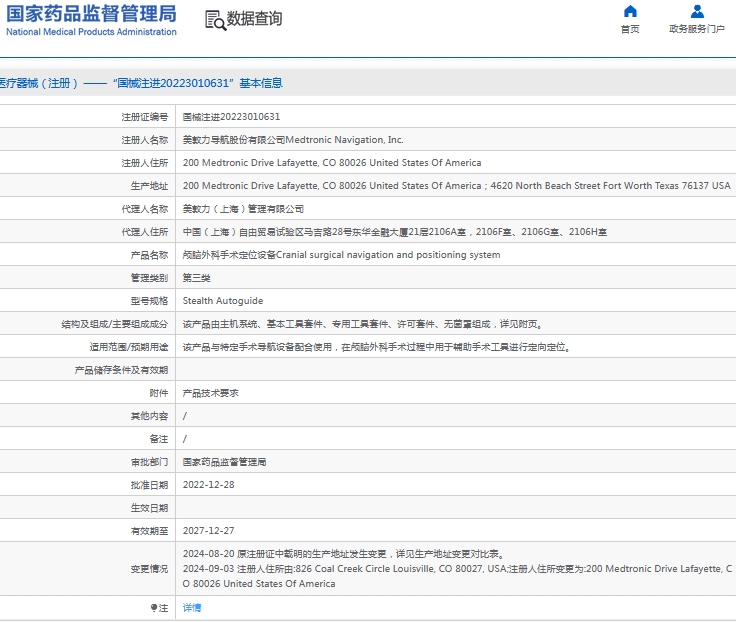Click the 适用范围/预期用途 label
The height and width of the screenshot is (622, 736).
[x=129, y=347]
